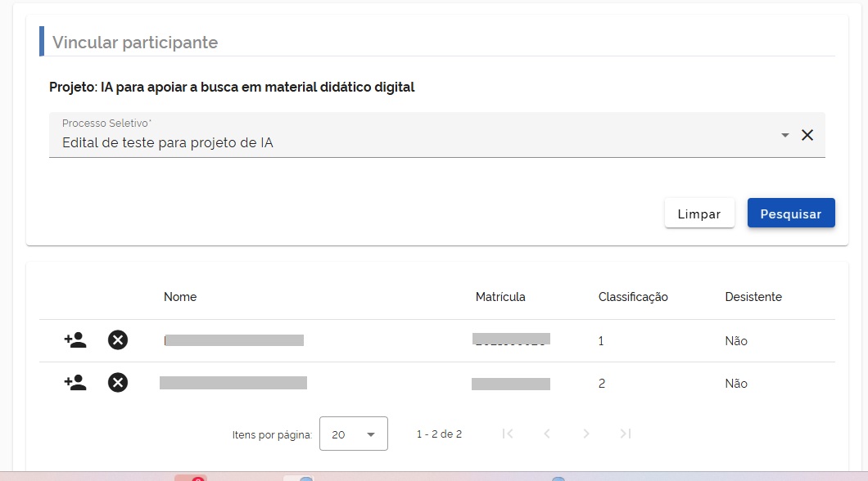Go to the first page of results

pyautogui.click(x=508, y=434)
